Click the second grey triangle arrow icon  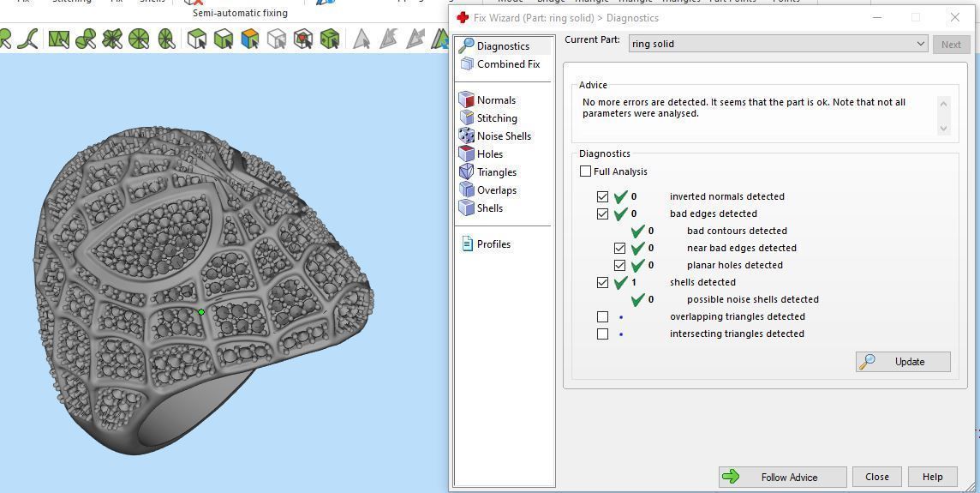point(388,39)
